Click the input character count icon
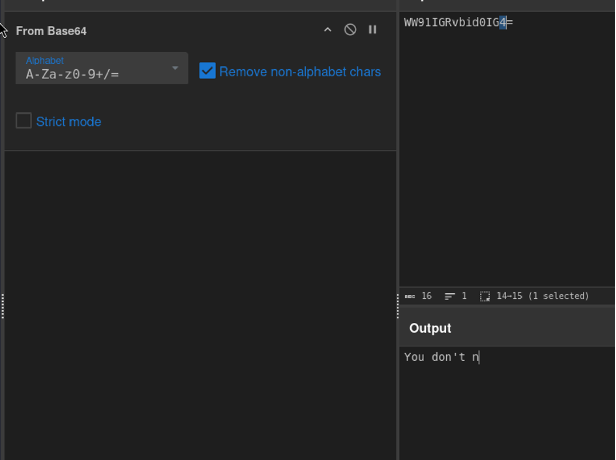Image resolution: width=616 pixels, height=460 pixels. (x=410, y=296)
